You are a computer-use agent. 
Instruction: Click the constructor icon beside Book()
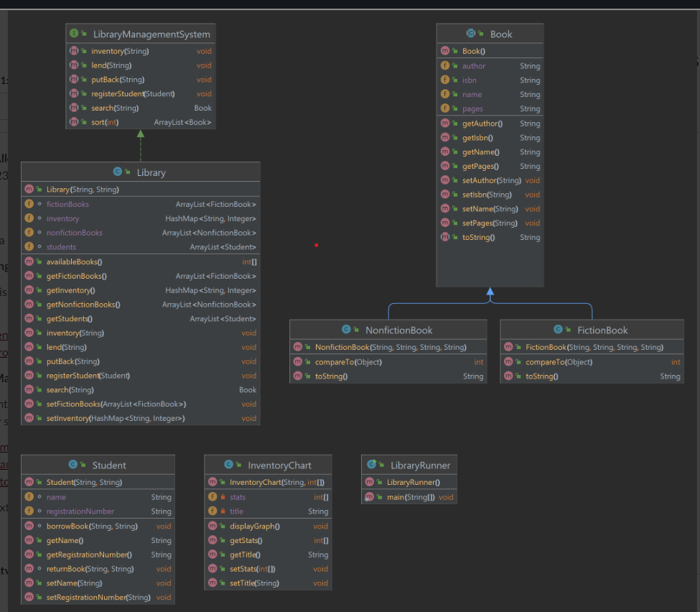pyautogui.click(x=445, y=51)
